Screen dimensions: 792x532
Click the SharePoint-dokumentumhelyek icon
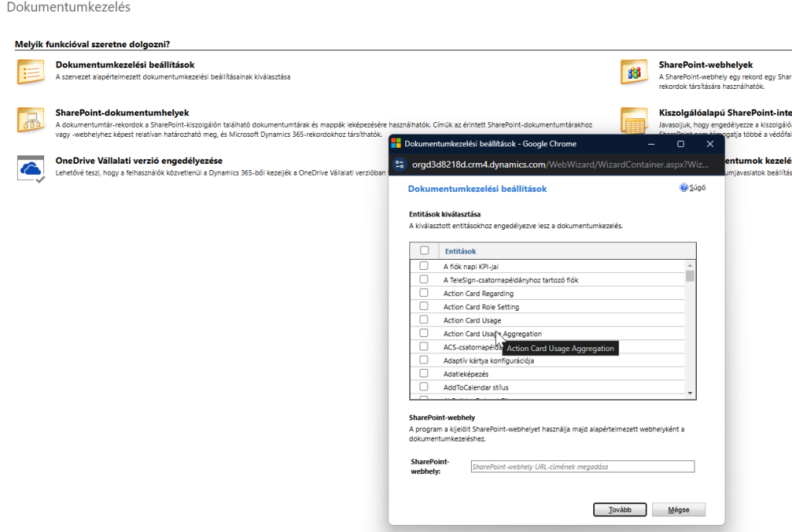(x=31, y=120)
